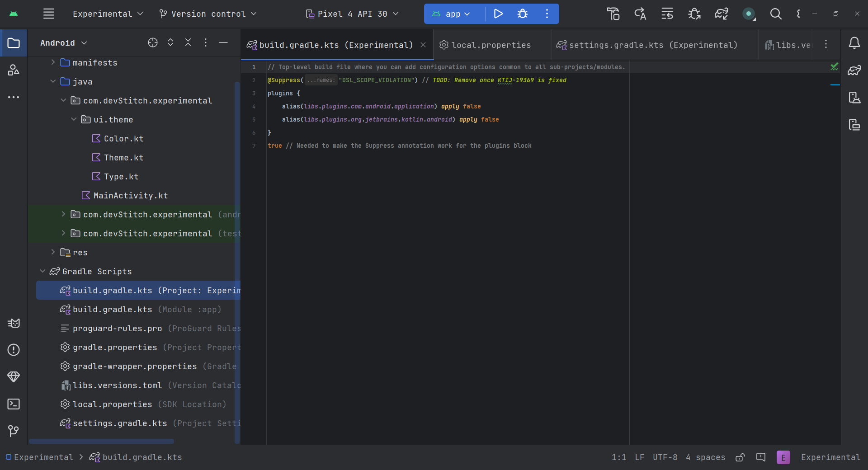Switch to the libs.versions tab

click(788, 45)
